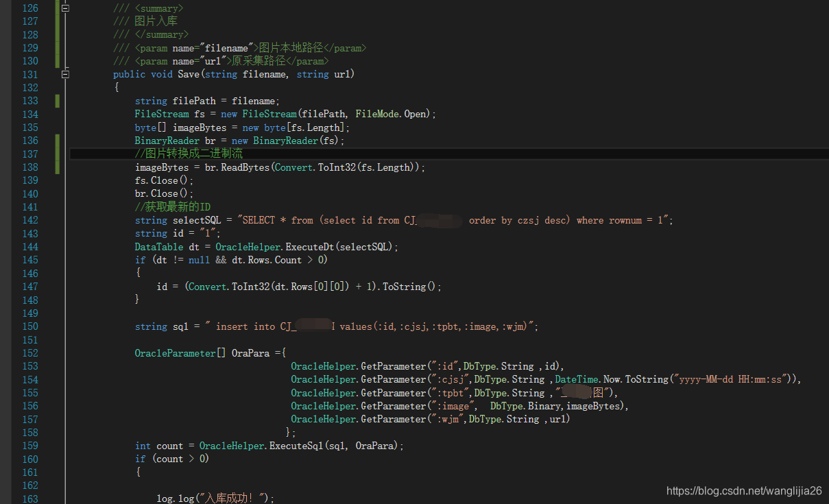Click line number 142 in the gutter
Viewport: 829px width, 504px height.
(30, 220)
